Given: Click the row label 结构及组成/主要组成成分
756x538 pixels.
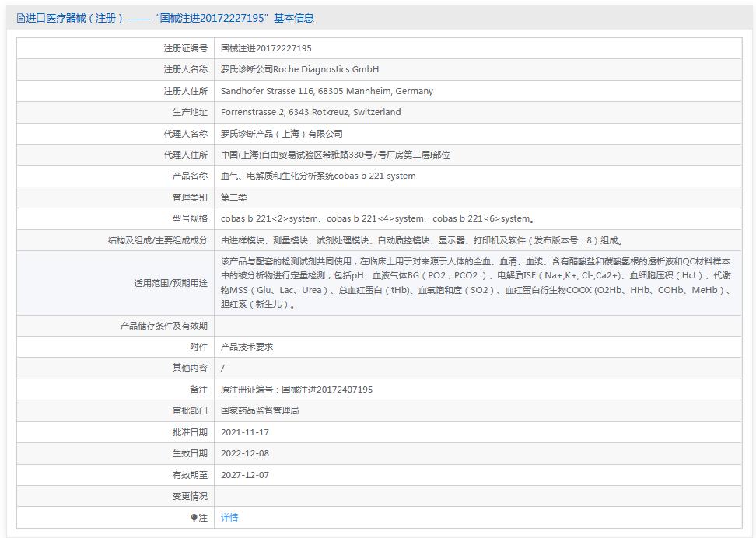Looking at the screenshot, I should [x=158, y=240].
